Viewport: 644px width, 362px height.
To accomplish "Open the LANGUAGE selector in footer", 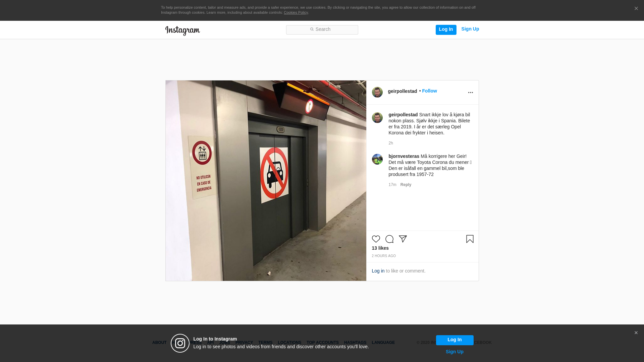I will pos(383,343).
